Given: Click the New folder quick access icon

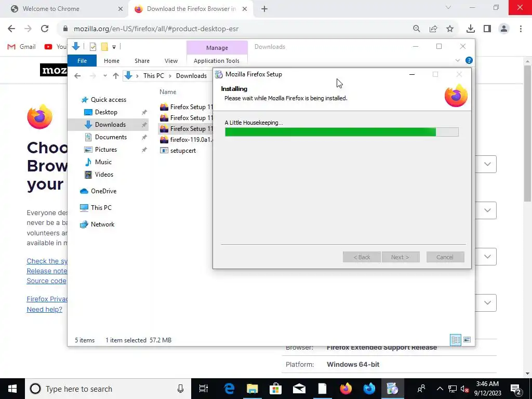Looking at the screenshot, I should pos(104,47).
